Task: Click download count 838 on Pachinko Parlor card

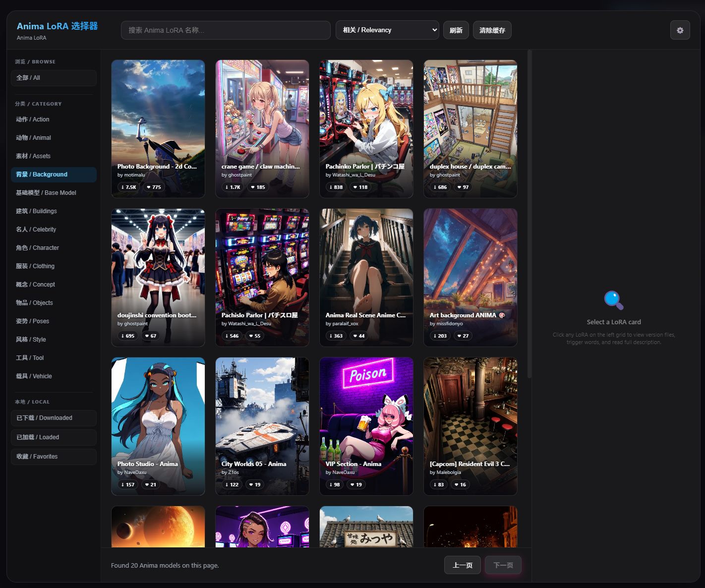Action: pyautogui.click(x=336, y=187)
